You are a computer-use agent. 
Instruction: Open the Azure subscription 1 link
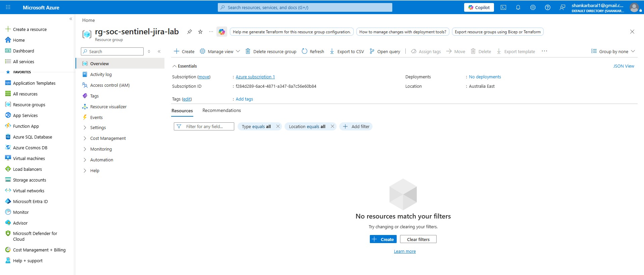click(255, 77)
